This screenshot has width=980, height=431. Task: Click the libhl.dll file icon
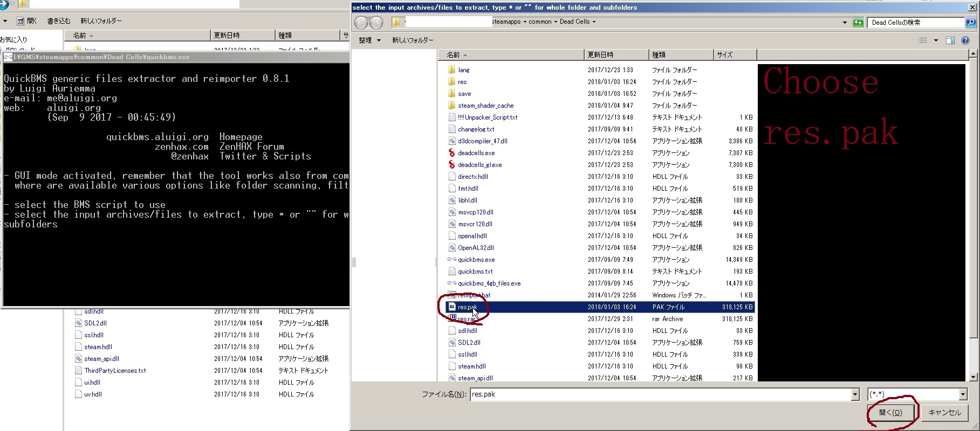coord(452,200)
